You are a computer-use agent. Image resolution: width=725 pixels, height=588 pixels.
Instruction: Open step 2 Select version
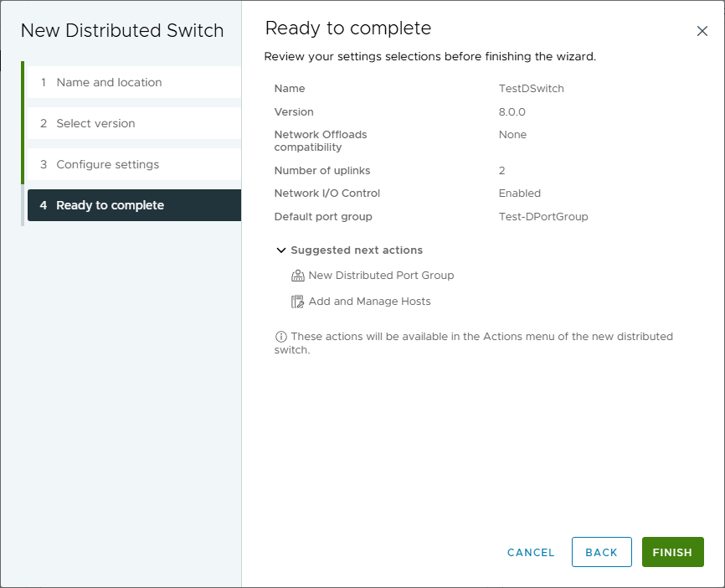coord(95,123)
